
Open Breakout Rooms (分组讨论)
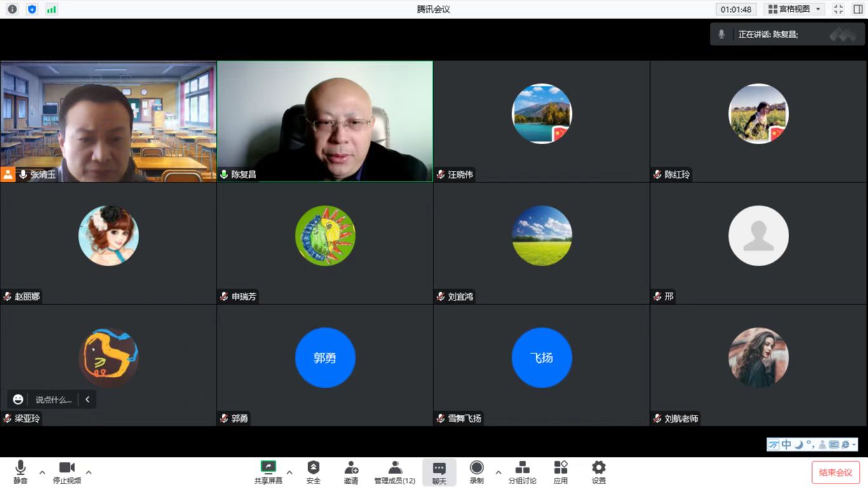coord(522,472)
